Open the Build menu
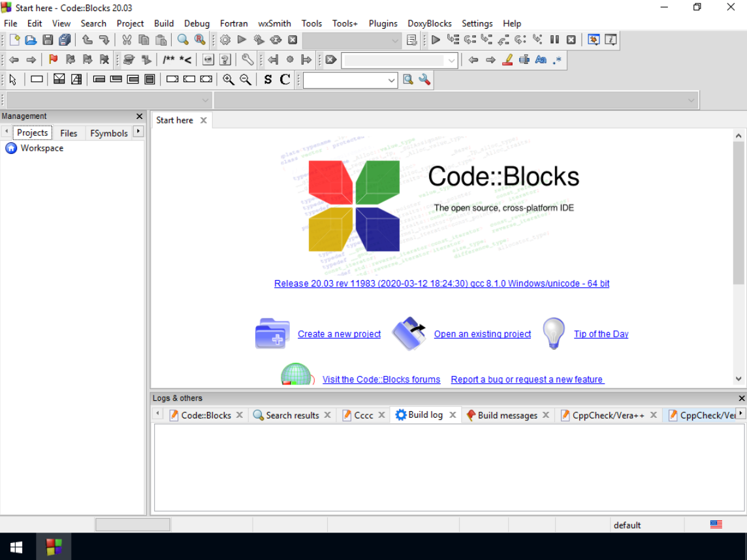Viewport: 747px width, 560px height. click(164, 23)
